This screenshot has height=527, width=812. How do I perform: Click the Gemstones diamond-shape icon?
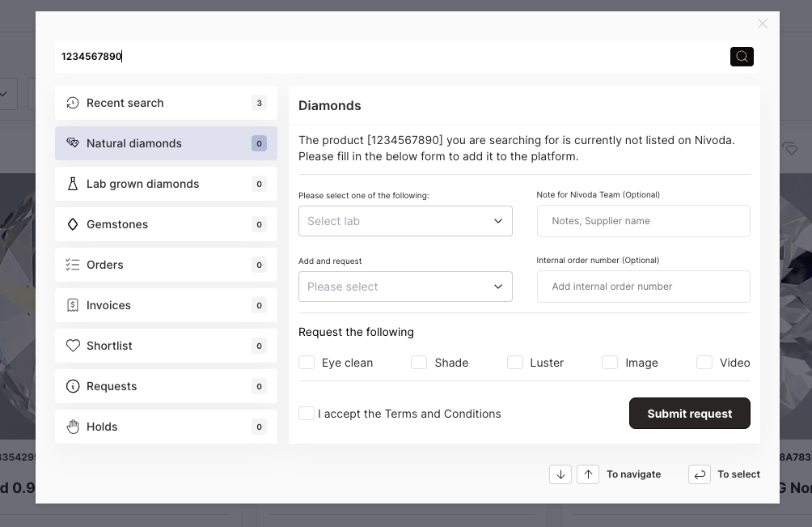73,224
